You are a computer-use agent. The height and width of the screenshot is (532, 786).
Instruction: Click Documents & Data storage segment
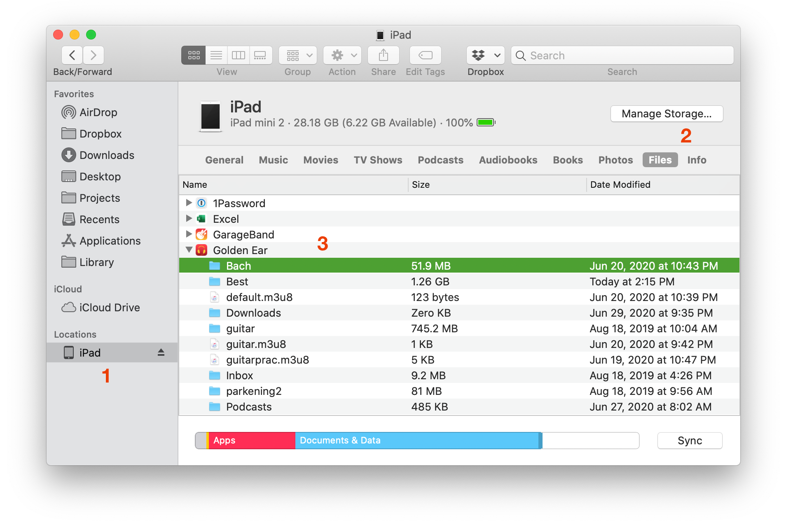click(x=417, y=440)
